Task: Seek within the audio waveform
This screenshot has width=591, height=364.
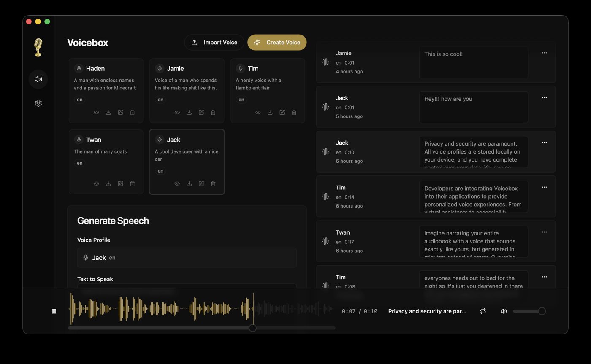Action: pos(201,309)
